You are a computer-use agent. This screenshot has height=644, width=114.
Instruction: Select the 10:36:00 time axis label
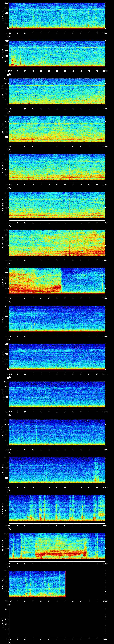(x=9, y=487)
